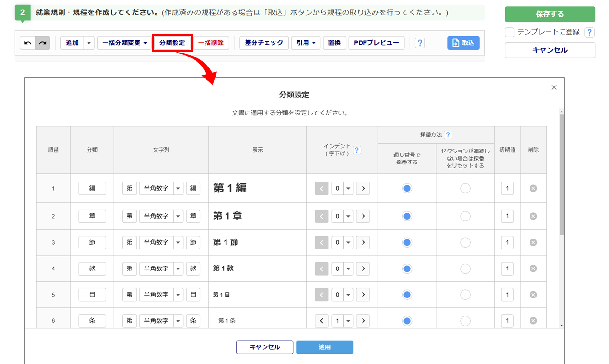Click help icon beside PDFプレビュー button
The image size is (609, 364).
420,43
